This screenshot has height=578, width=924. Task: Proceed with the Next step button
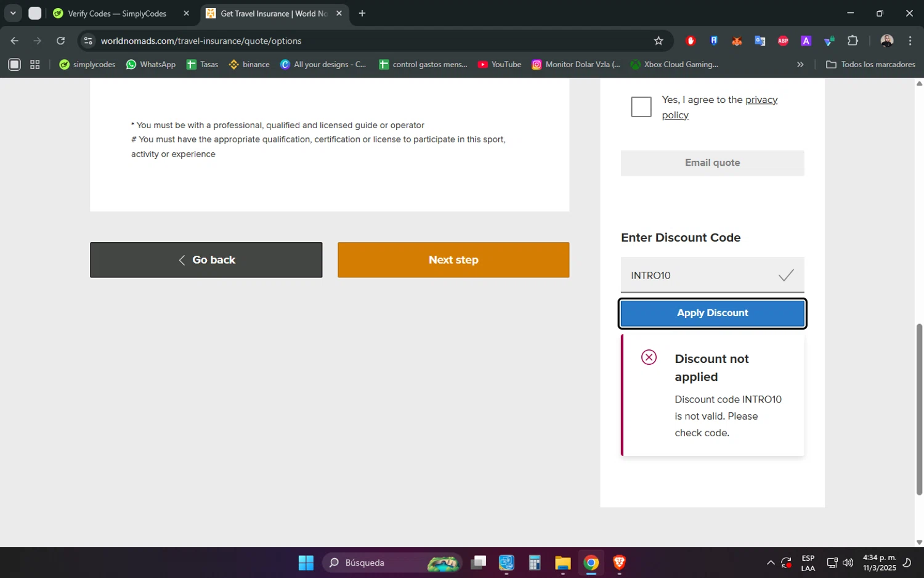point(453,260)
